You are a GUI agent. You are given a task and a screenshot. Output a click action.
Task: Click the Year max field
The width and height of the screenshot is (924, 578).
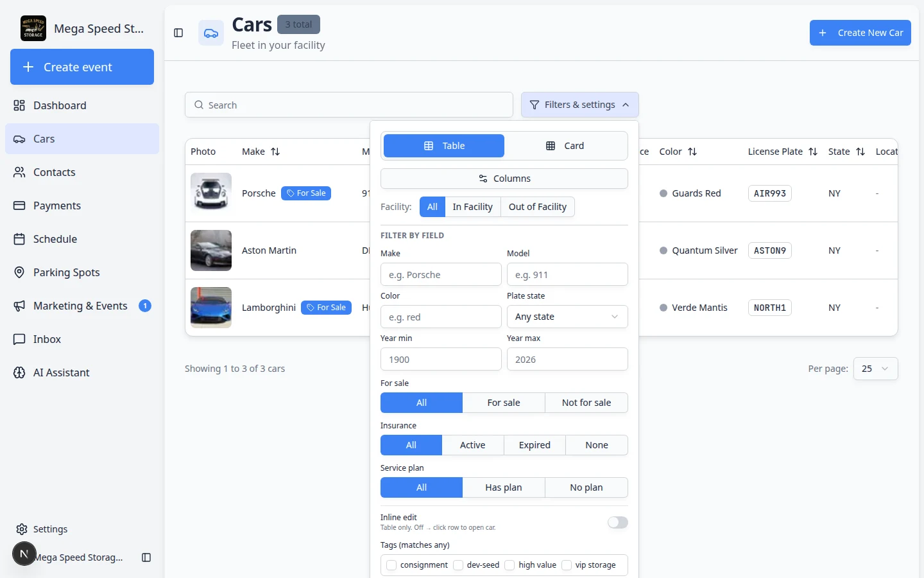point(567,359)
